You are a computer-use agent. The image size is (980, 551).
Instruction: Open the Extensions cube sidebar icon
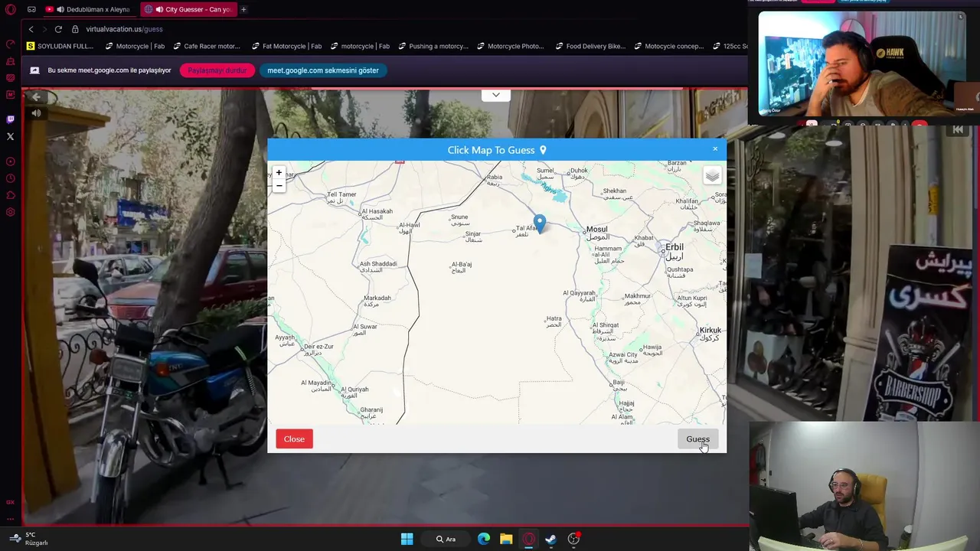(x=10, y=195)
